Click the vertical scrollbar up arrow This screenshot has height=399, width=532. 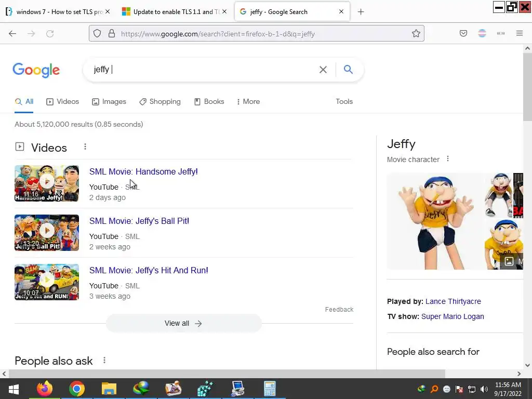[527, 48]
